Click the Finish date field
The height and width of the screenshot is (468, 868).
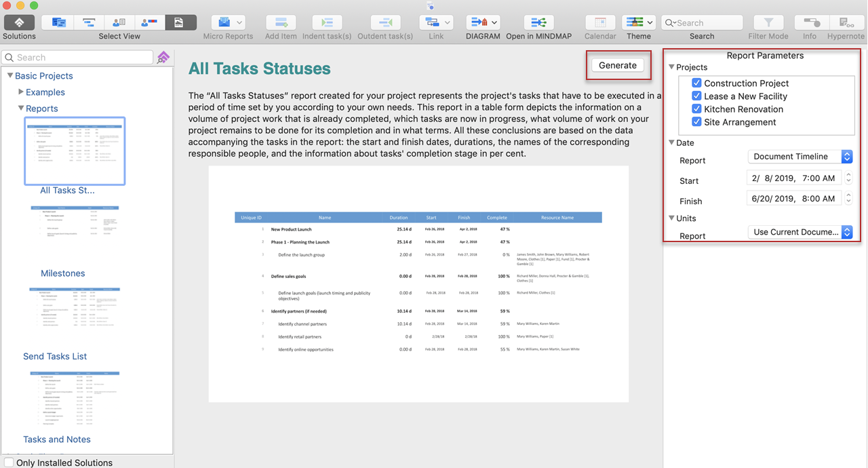(x=795, y=198)
